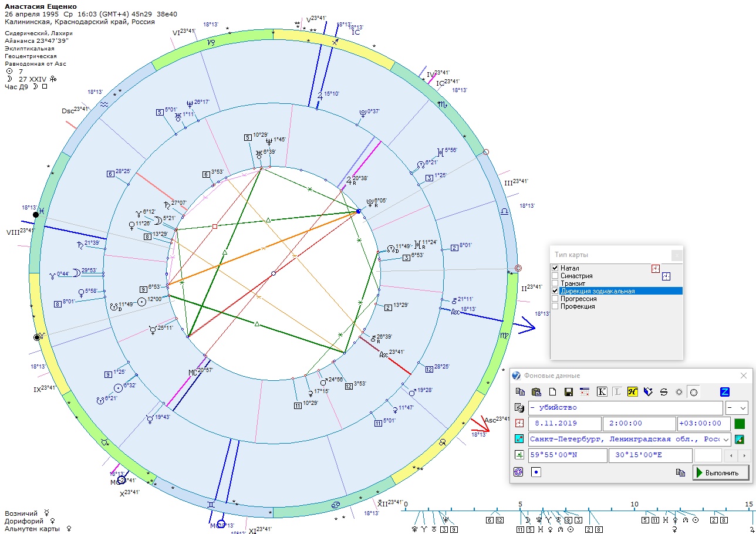Select the Профекция list item

[577, 306]
